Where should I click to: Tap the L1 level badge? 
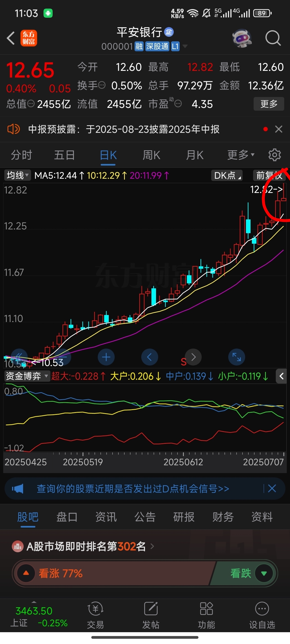pyautogui.click(x=175, y=46)
